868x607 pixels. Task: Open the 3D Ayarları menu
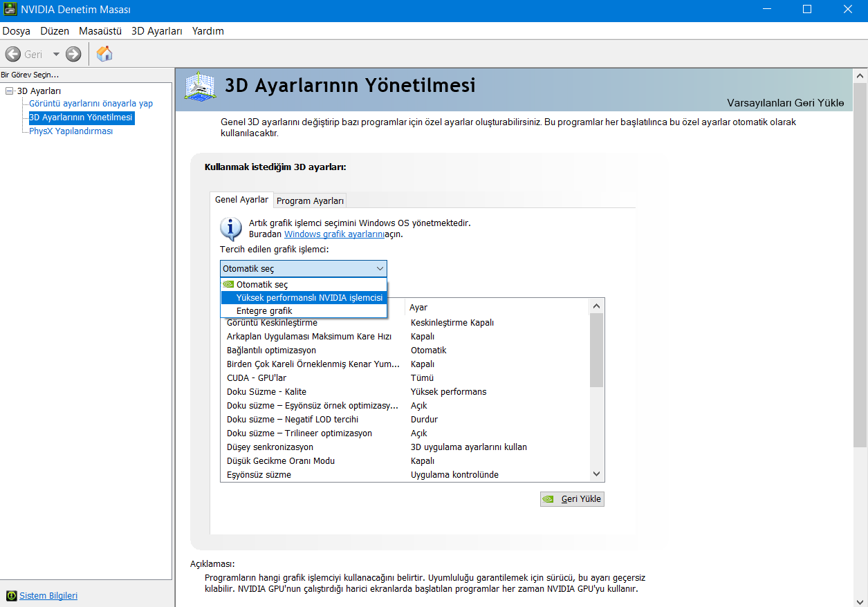pos(157,31)
